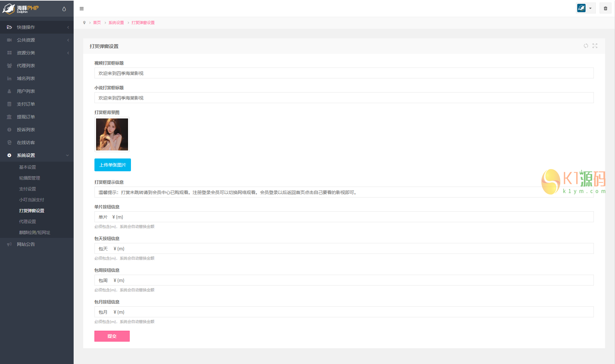Click the 上传单张图片 upload button

[x=112, y=165]
